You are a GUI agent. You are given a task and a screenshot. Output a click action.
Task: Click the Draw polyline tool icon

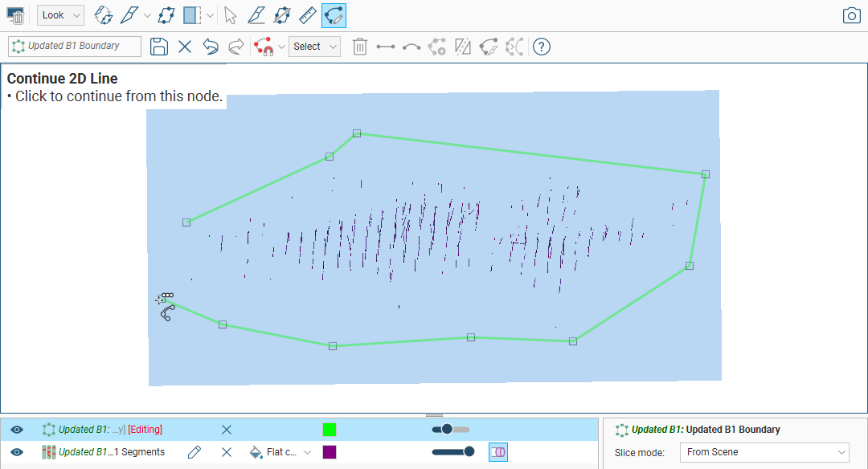pyautogui.click(x=334, y=15)
